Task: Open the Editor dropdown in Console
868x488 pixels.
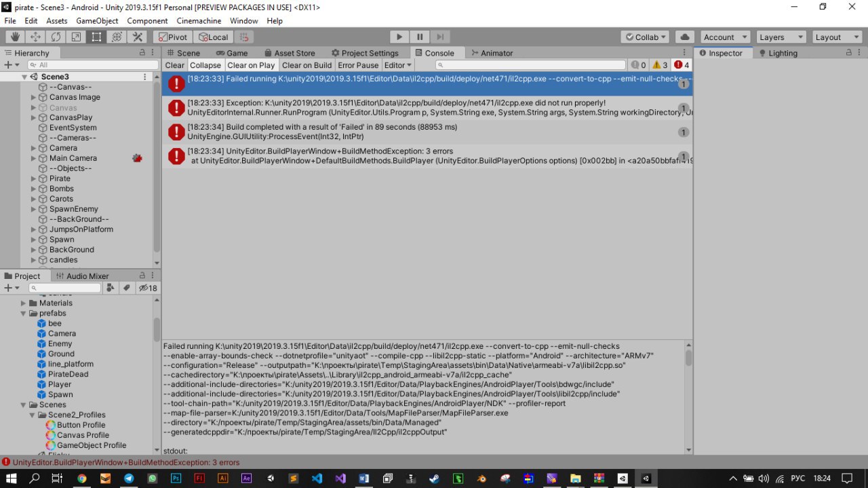Action: 397,65
